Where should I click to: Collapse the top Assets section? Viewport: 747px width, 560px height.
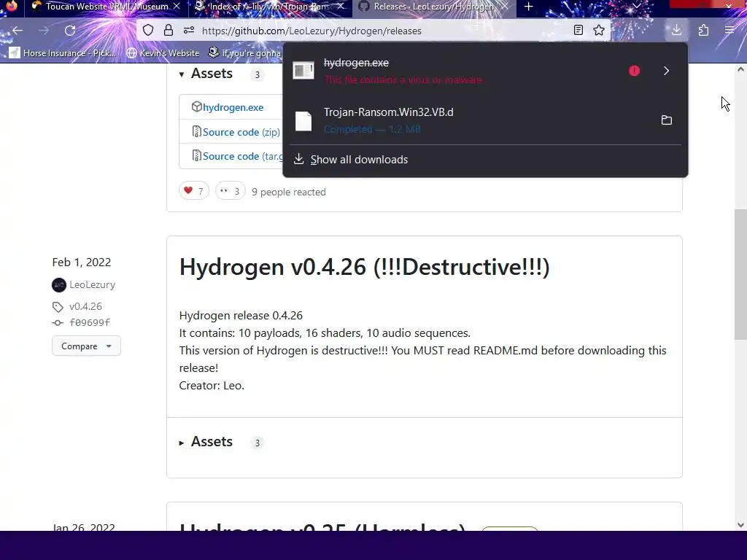[x=206, y=74]
